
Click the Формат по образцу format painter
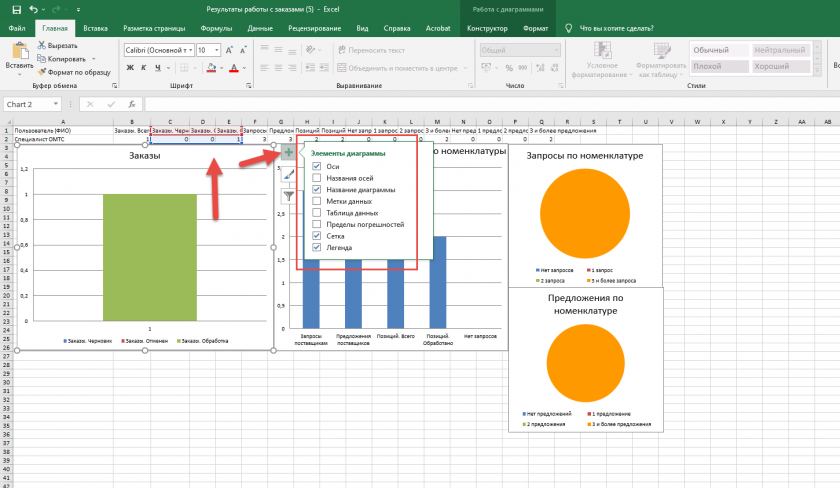[x=75, y=72]
